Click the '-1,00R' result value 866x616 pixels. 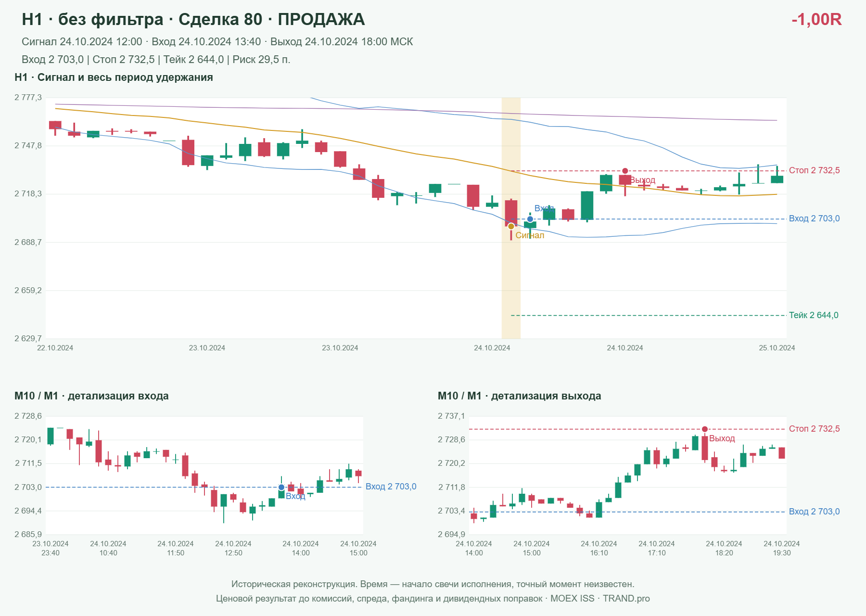(816, 19)
